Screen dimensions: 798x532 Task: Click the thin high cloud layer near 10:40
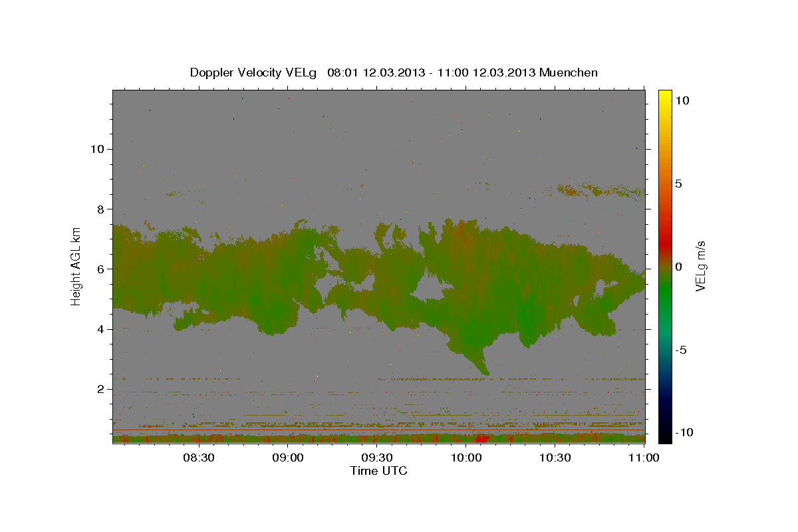click(598, 192)
